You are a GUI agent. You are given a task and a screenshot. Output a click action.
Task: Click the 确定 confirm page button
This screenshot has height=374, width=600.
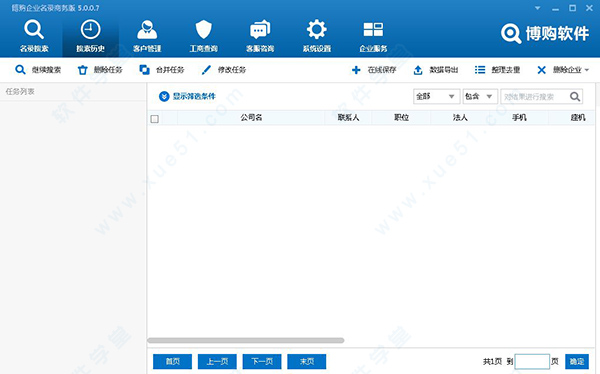577,361
